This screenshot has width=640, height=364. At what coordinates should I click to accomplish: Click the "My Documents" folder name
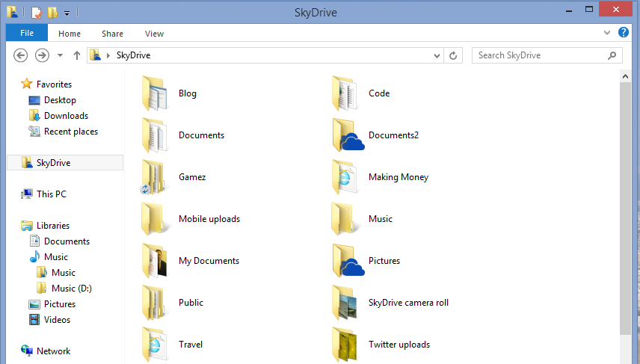[209, 261]
